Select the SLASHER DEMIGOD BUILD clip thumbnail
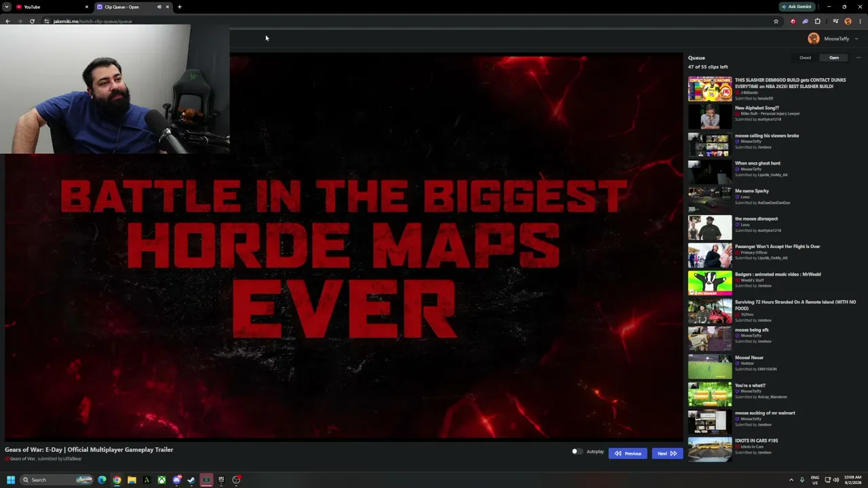This screenshot has height=488, width=868. pos(710,89)
